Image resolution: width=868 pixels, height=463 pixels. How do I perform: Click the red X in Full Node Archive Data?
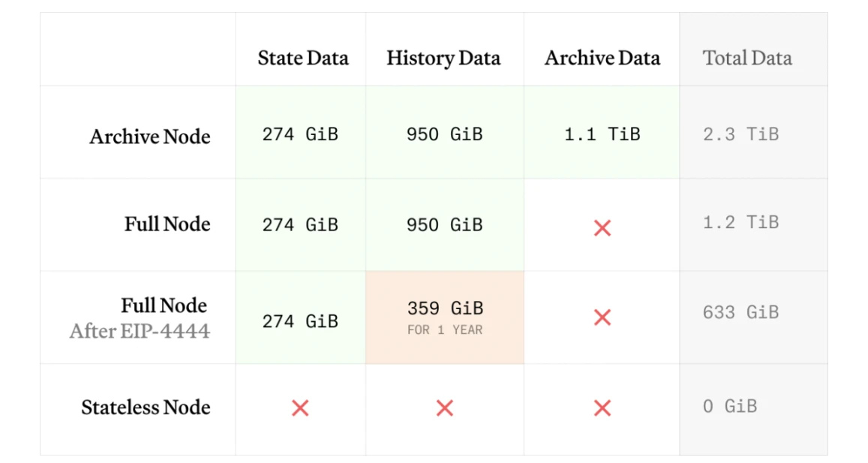coord(602,227)
